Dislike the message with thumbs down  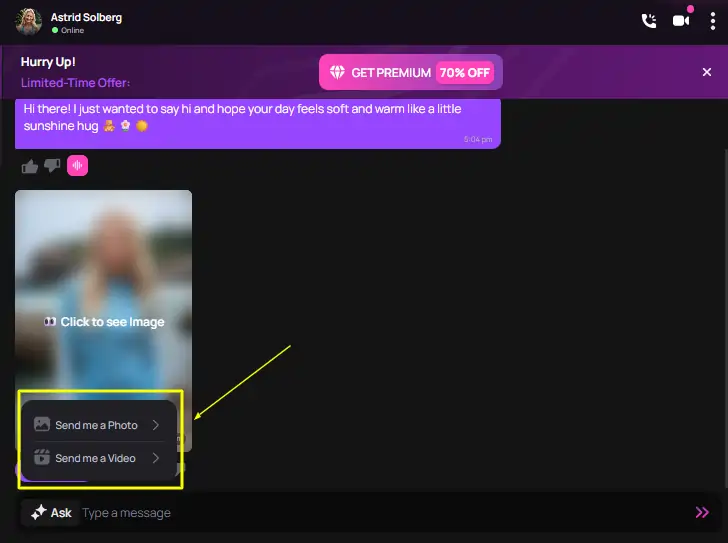pyautogui.click(x=53, y=166)
